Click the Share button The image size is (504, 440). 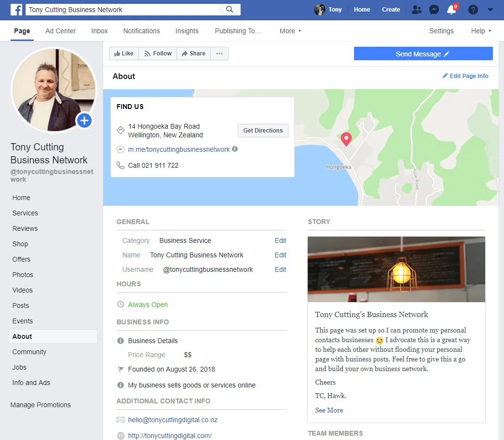[193, 53]
